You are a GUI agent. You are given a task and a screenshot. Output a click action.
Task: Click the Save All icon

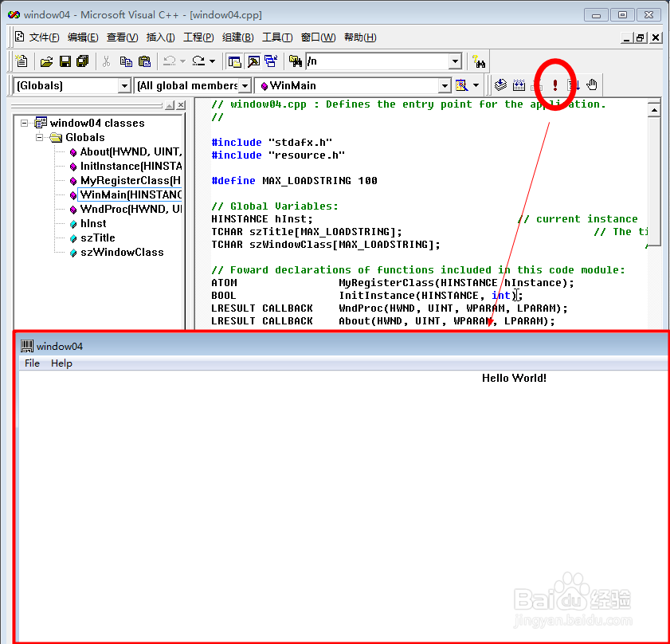[82, 61]
